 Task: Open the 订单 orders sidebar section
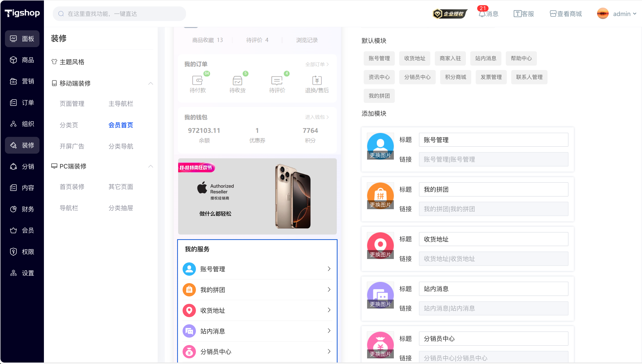tap(22, 103)
